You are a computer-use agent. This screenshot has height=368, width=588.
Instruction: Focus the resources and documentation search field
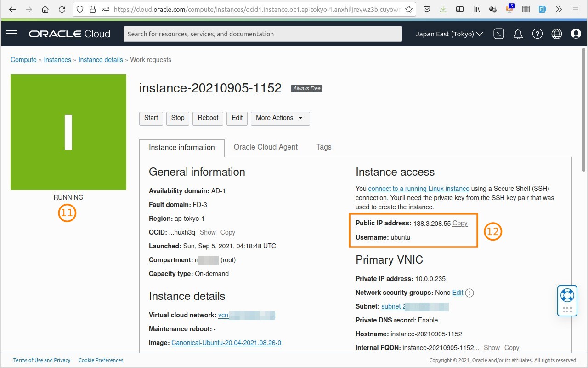(263, 34)
